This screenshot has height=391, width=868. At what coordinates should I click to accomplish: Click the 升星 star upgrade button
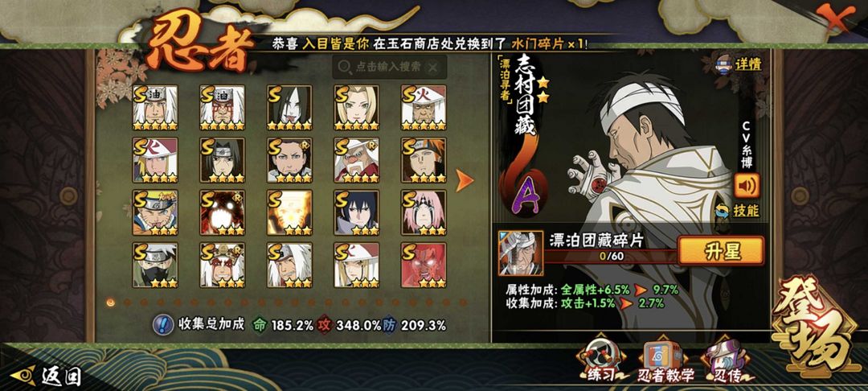(x=721, y=251)
